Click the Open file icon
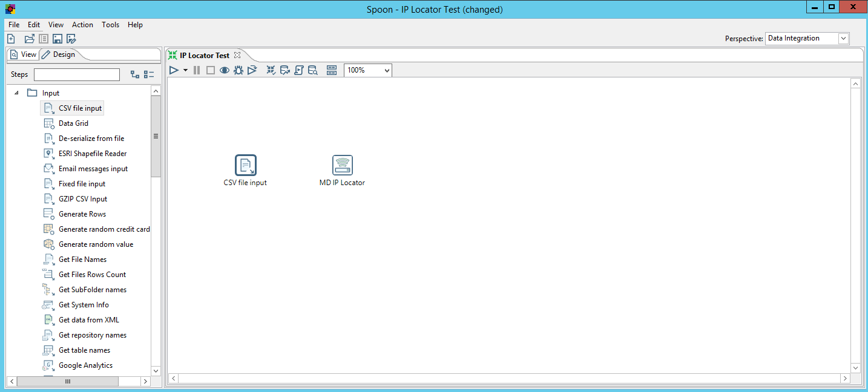 29,39
